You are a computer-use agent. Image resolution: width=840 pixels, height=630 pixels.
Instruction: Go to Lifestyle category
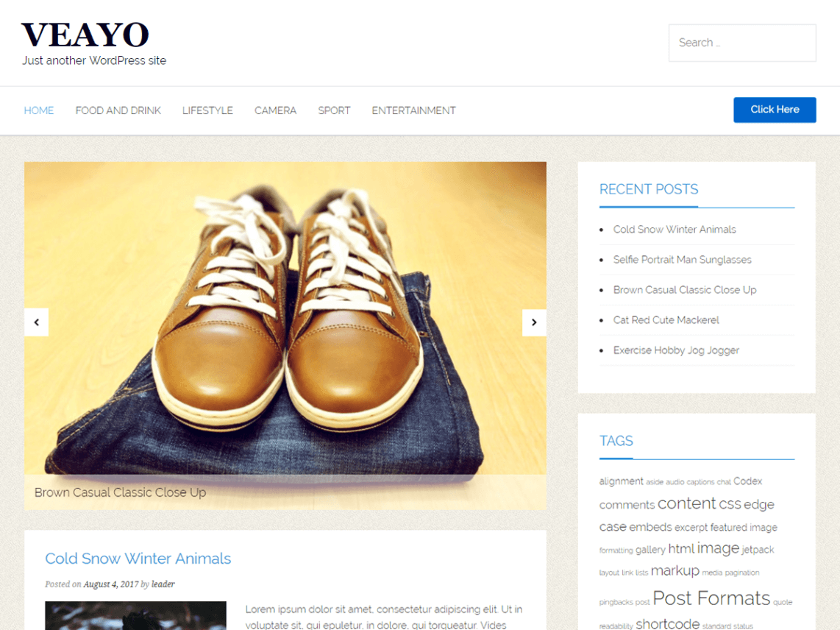pyautogui.click(x=207, y=110)
